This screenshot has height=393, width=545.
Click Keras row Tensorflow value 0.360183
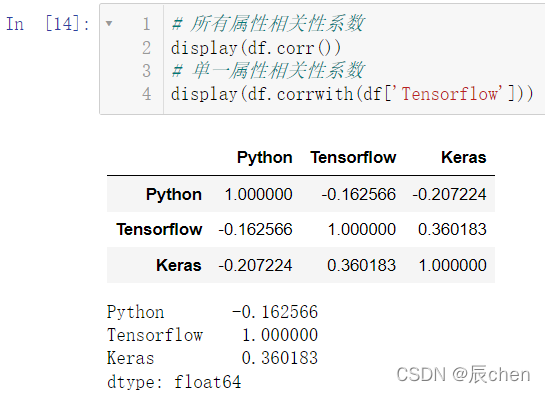(x=361, y=265)
